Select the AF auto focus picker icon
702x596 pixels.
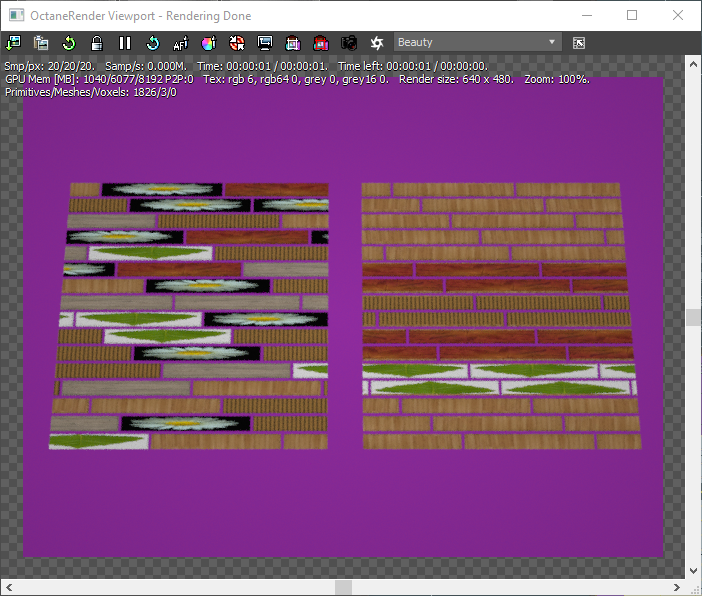tap(181, 43)
